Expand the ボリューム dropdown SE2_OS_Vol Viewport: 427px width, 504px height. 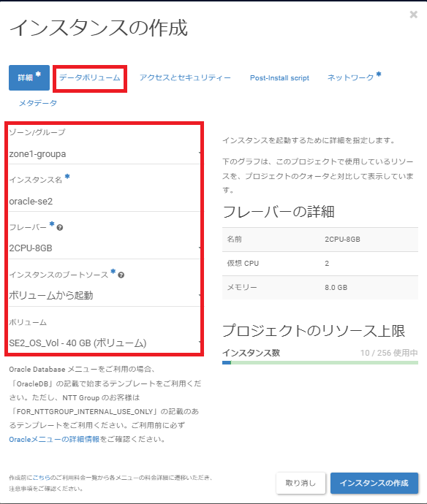point(105,343)
